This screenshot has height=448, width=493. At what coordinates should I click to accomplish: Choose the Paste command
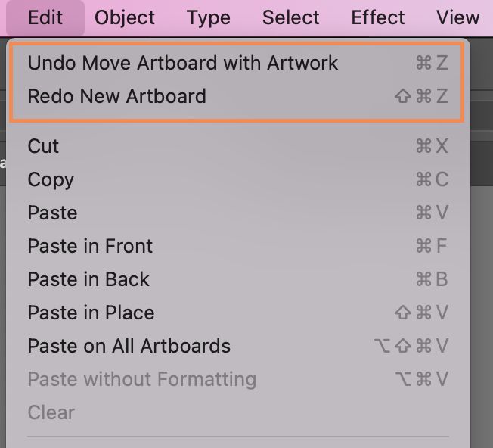coord(52,213)
